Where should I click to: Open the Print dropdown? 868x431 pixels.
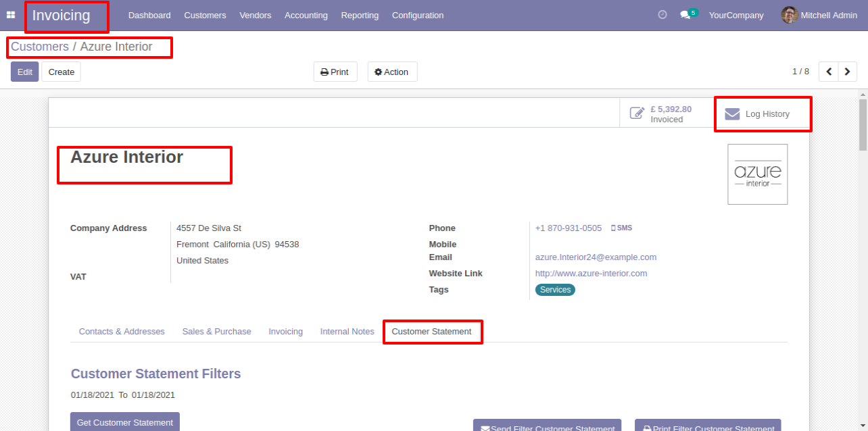(x=335, y=72)
